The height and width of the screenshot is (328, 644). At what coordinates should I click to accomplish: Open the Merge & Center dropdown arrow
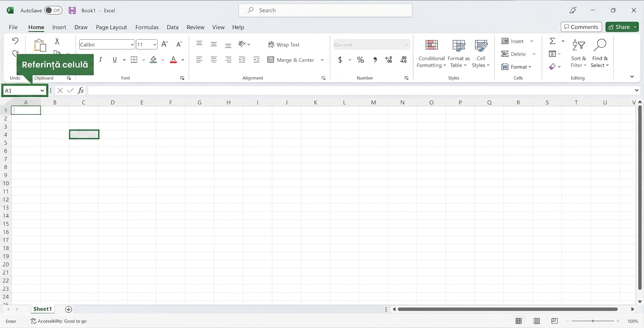(322, 60)
